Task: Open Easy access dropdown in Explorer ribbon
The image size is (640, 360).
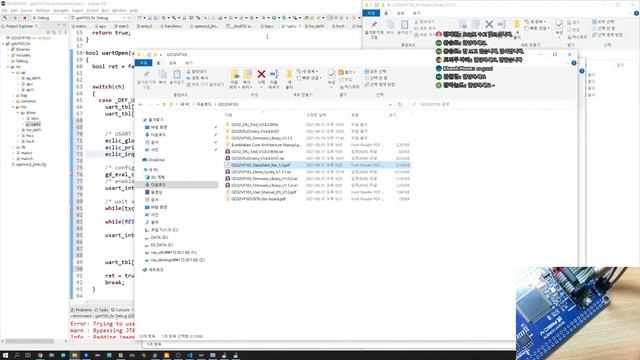Action: point(309,78)
